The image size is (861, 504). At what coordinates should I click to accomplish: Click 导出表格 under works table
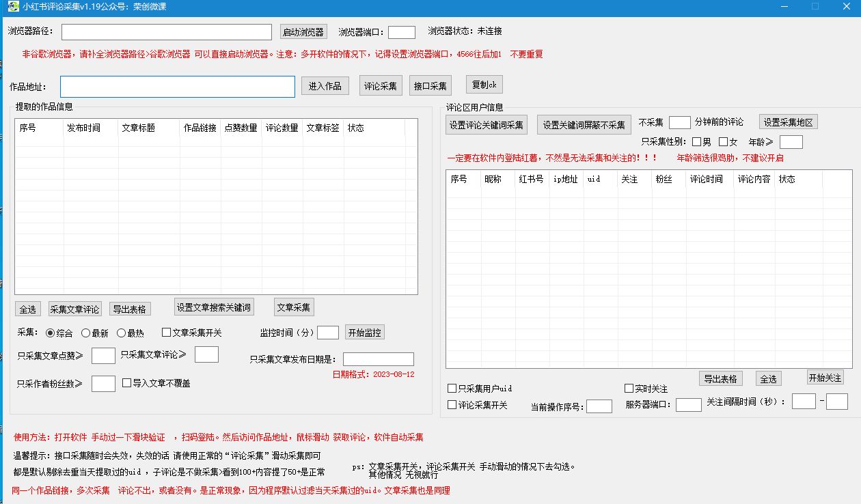coord(130,309)
